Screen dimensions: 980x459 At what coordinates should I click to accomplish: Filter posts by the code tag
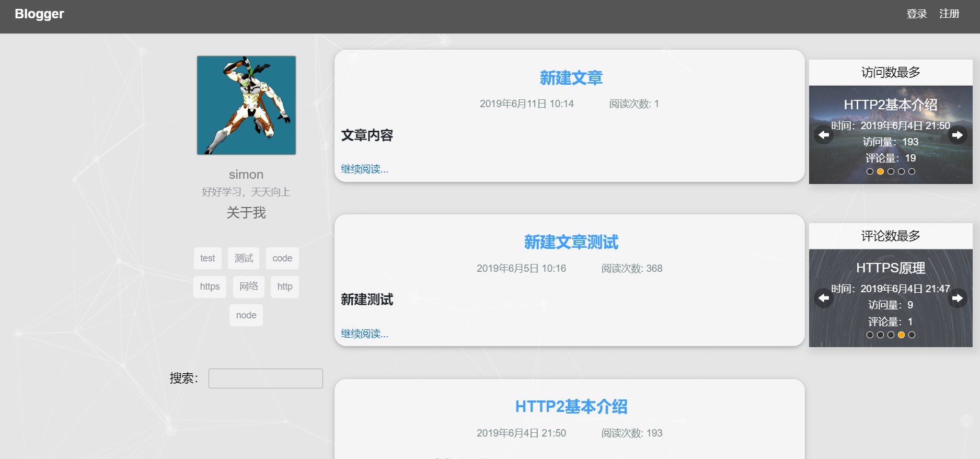click(x=282, y=258)
